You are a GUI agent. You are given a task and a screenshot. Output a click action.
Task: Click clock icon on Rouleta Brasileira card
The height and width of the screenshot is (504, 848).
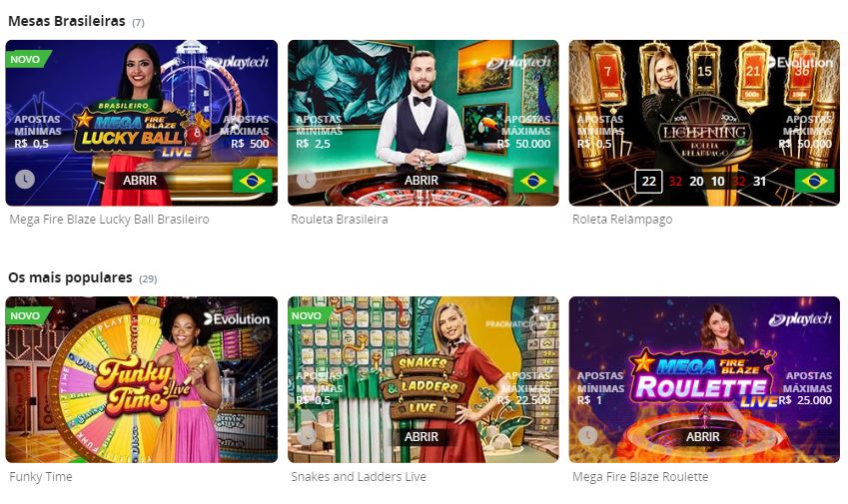coord(307,179)
